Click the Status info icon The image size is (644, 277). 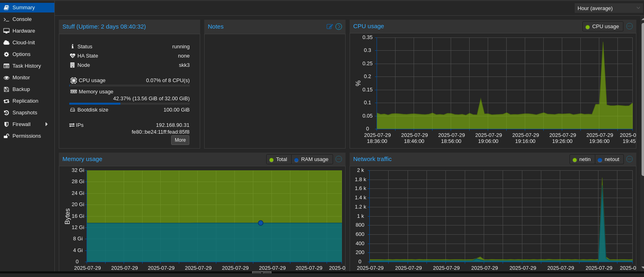tap(72, 47)
